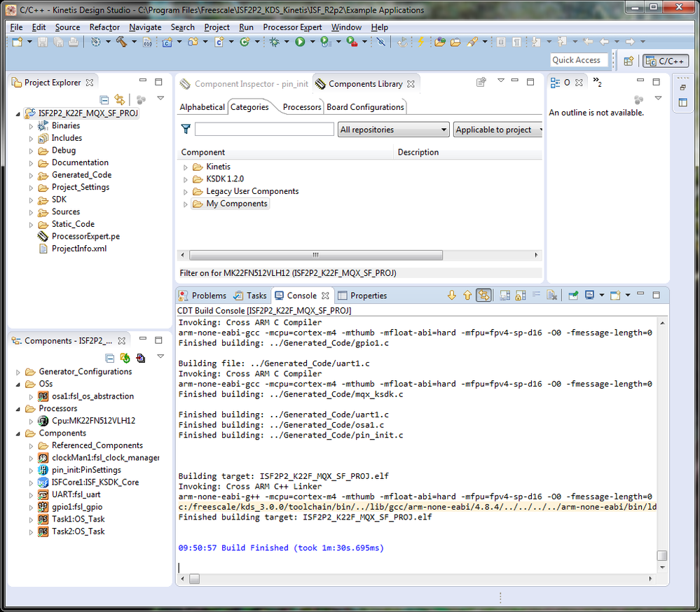The width and height of the screenshot is (700, 612).
Task: Expand the Generator_Configurations node
Action: click(x=18, y=372)
